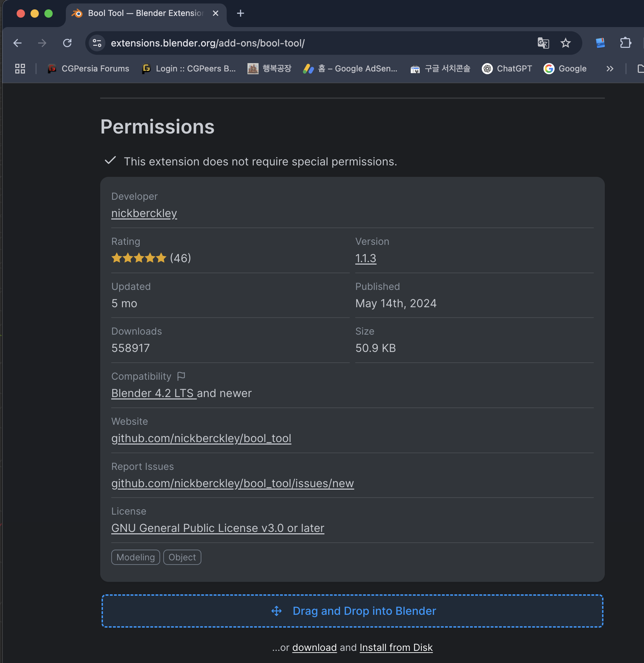Open the Install from Disk link
644x663 pixels.
tap(396, 647)
